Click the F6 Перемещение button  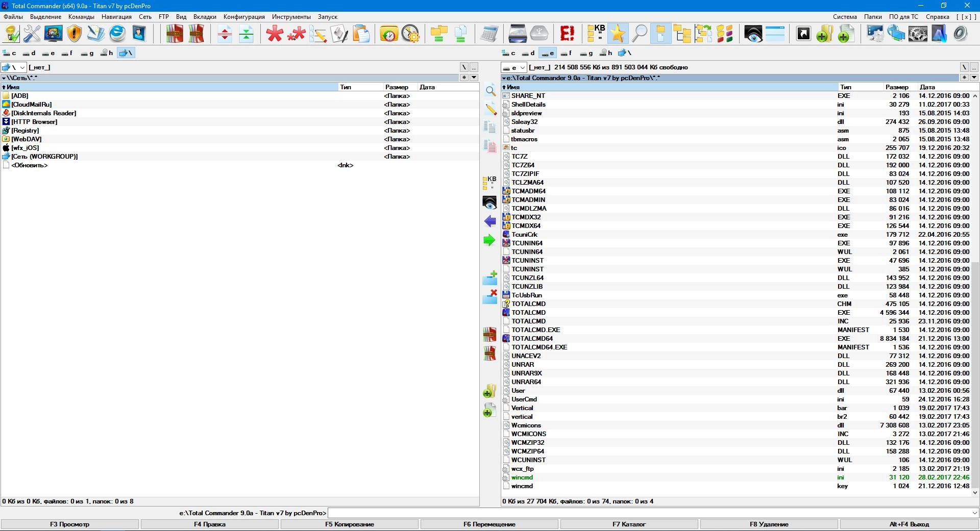click(x=489, y=524)
